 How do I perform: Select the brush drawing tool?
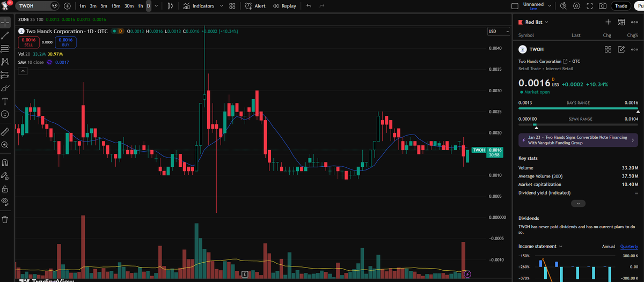(x=5, y=88)
